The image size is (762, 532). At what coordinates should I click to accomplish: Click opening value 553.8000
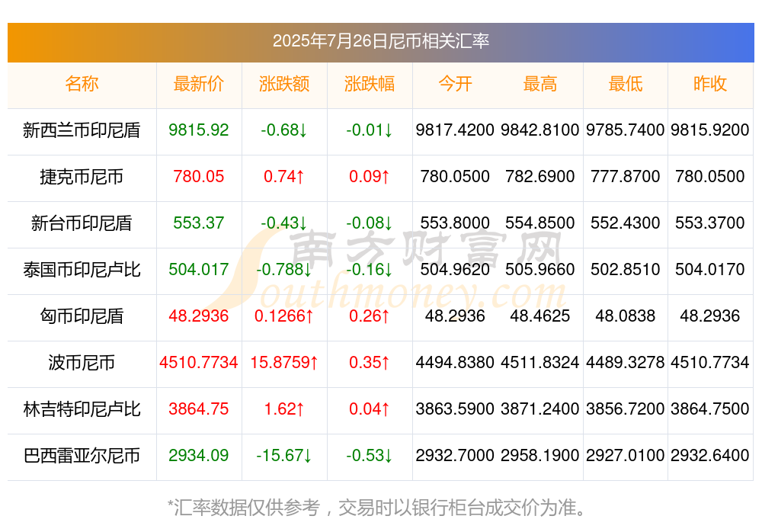(455, 223)
